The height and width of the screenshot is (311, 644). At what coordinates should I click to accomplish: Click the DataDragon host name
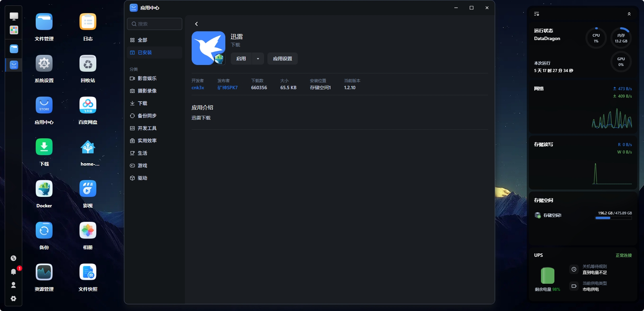(x=547, y=39)
